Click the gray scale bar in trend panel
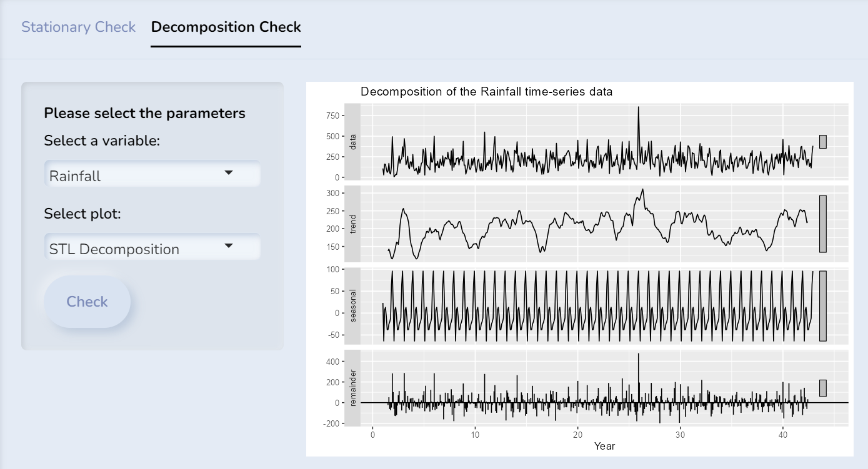This screenshot has height=469, width=868. [823, 224]
